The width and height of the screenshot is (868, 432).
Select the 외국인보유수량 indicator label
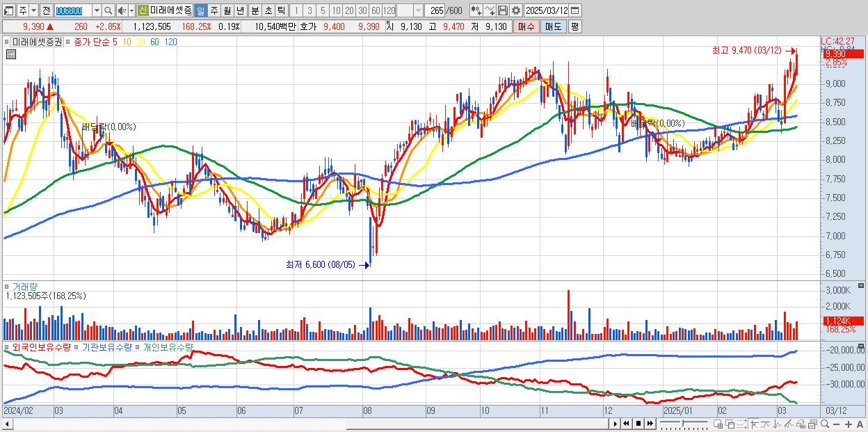pos(42,346)
